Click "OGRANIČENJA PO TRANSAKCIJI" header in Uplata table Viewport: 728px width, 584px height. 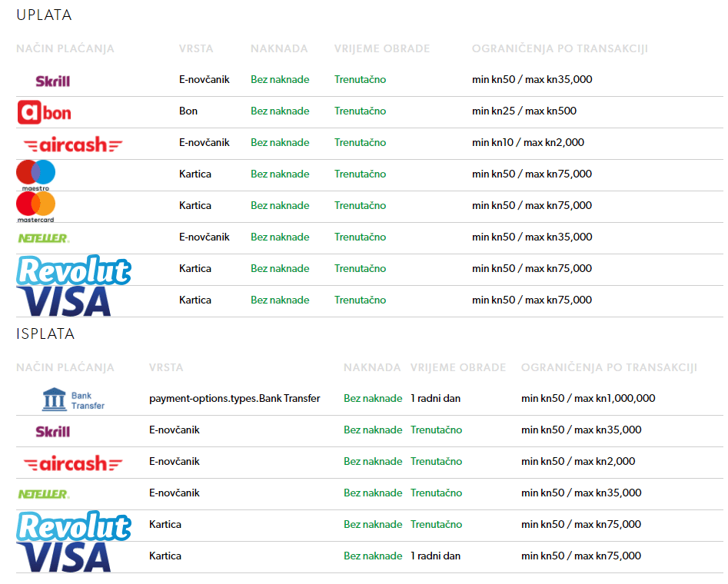pyautogui.click(x=560, y=48)
